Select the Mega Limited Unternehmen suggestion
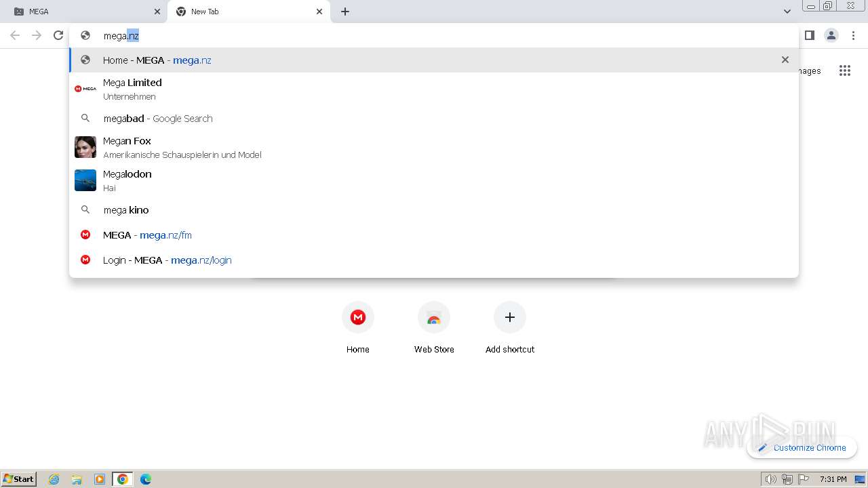 point(434,89)
